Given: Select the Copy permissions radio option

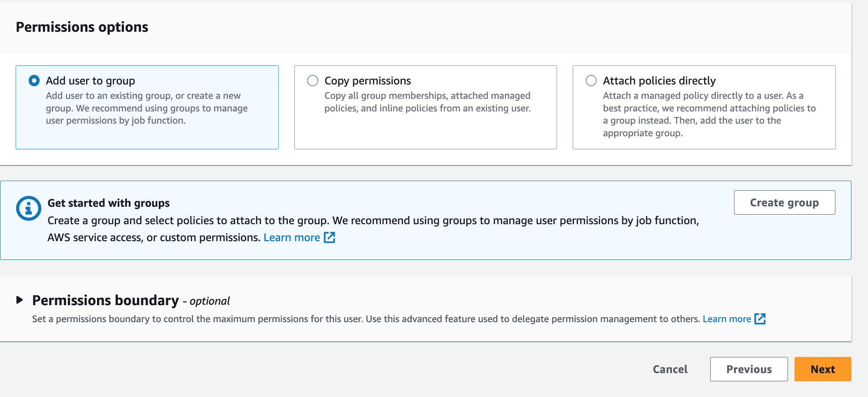Looking at the screenshot, I should click(x=312, y=81).
